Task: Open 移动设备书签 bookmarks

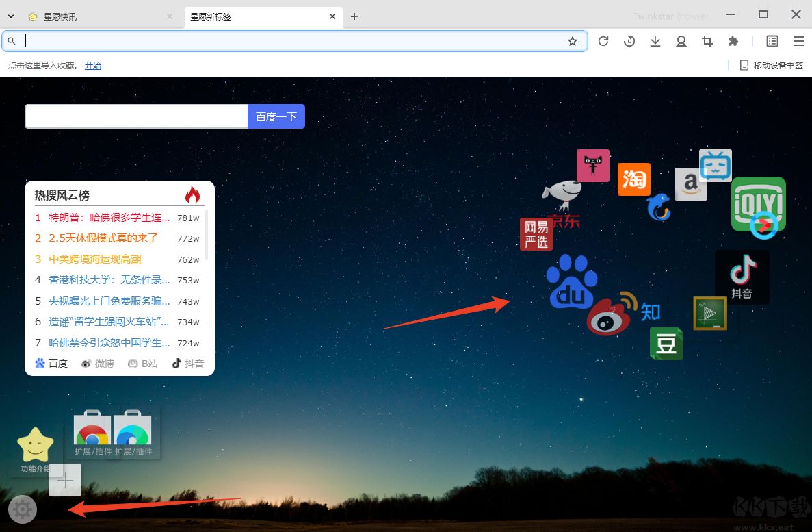Action: pyautogui.click(x=772, y=65)
